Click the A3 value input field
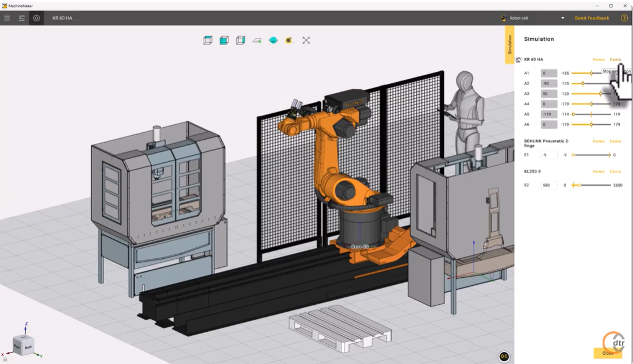633x364 pixels. [x=549, y=94]
